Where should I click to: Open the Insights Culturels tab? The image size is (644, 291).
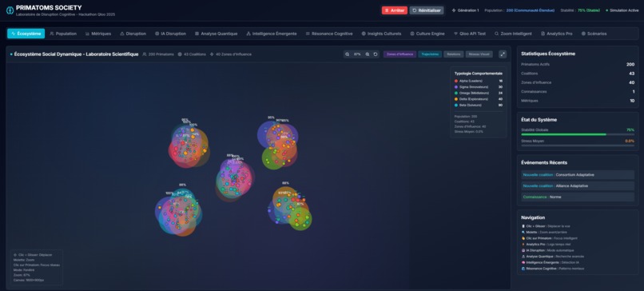point(381,34)
